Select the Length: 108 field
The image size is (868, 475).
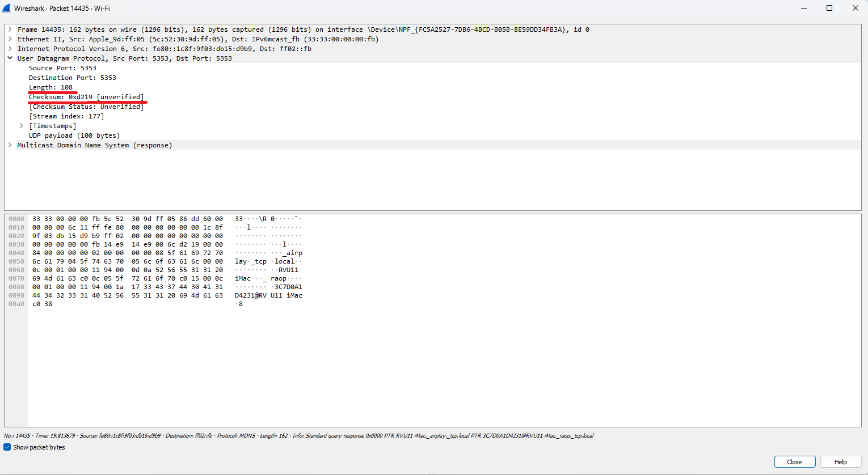51,87
